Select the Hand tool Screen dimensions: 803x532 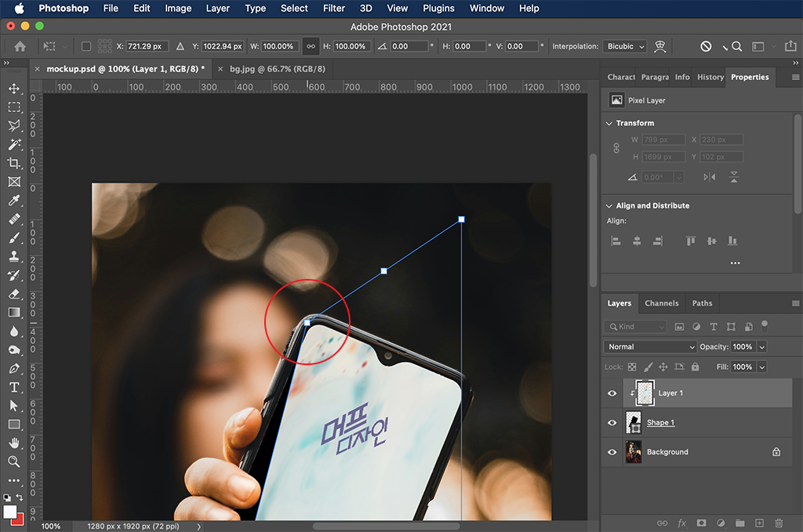(x=14, y=443)
